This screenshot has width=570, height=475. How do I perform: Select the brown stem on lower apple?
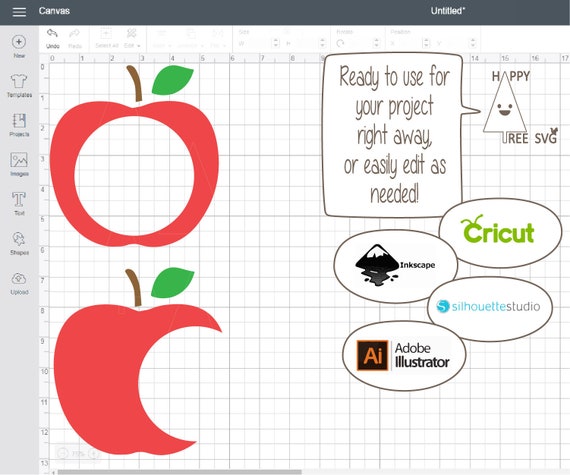(x=134, y=287)
